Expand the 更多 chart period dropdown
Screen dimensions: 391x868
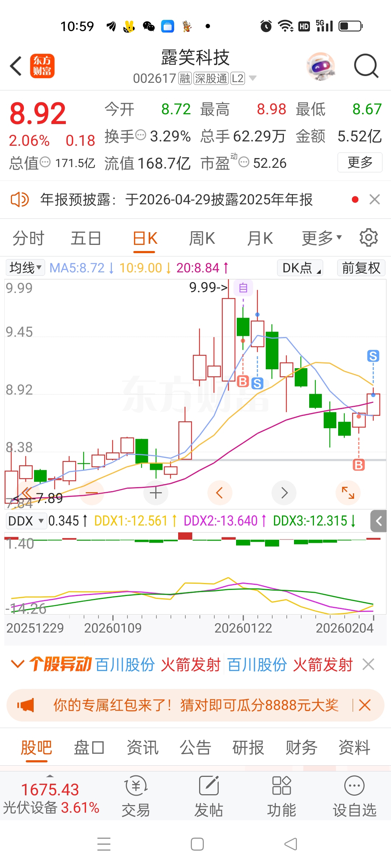pos(321,239)
